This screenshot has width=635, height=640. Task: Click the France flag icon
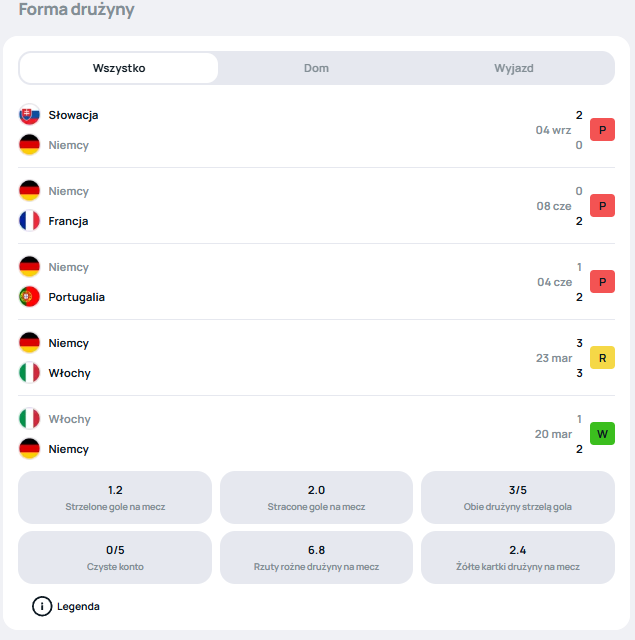coord(29,221)
